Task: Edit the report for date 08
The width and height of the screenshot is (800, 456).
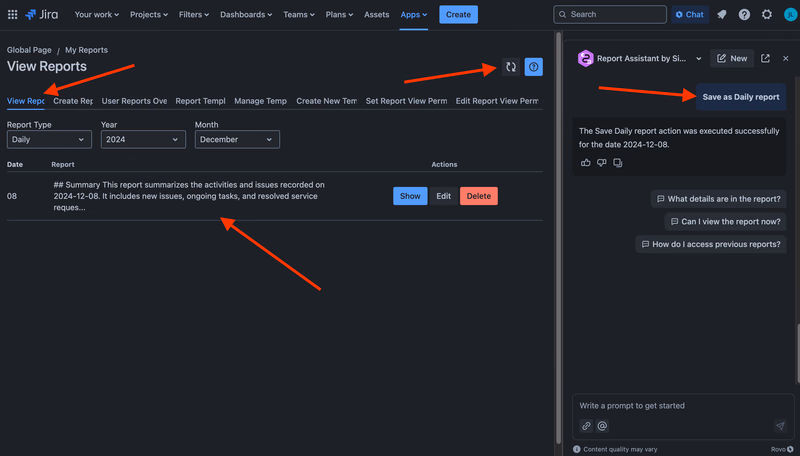Action: 443,196
